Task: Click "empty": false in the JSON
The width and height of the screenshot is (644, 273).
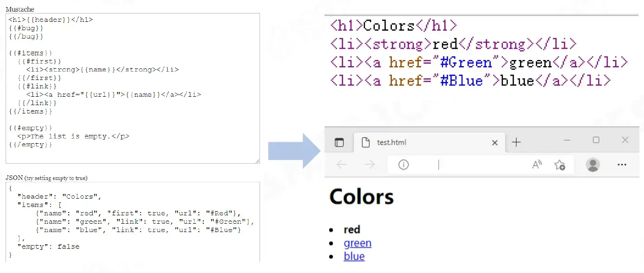Action: [48, 246]
